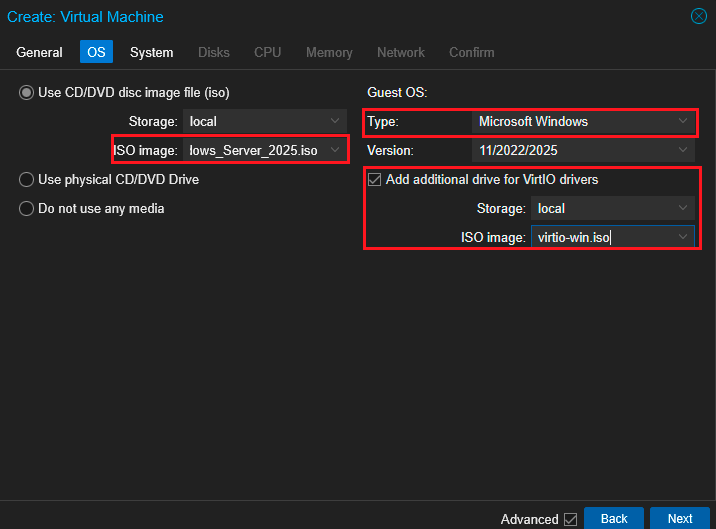Click the Back button
This screenshot has width=716, height=529.
click(x=614, y=518)
